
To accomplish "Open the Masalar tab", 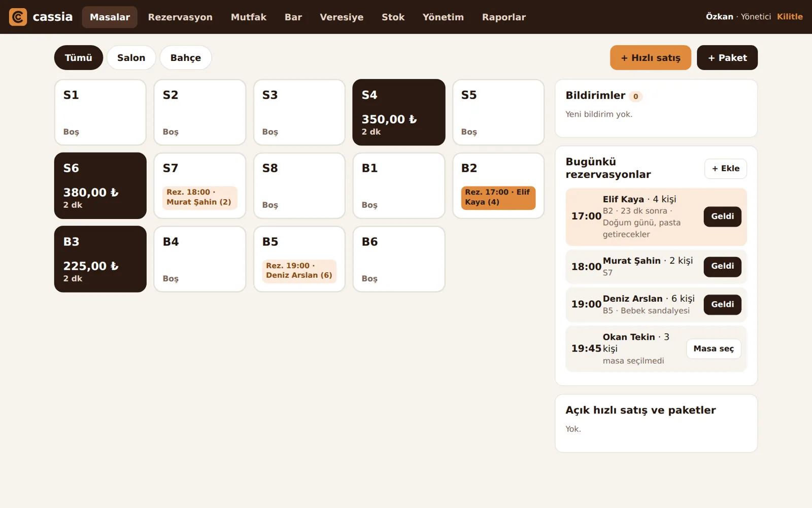I will click(x=110, y=17).
